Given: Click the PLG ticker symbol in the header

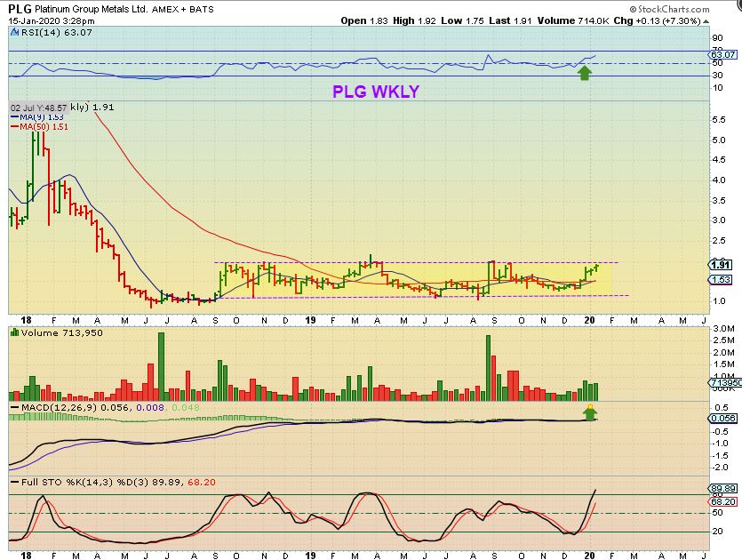Looking at the screenshot, I should pyautogui.click(x=20, y=9).
